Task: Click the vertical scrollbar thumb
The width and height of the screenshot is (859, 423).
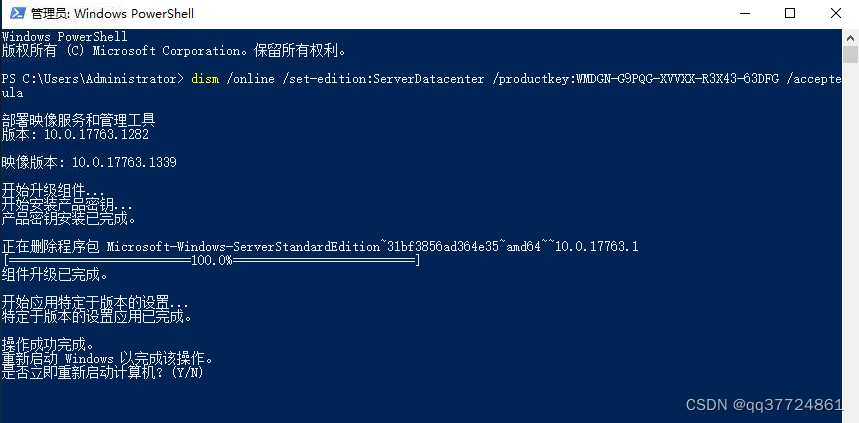Action: tap(850, 55)
